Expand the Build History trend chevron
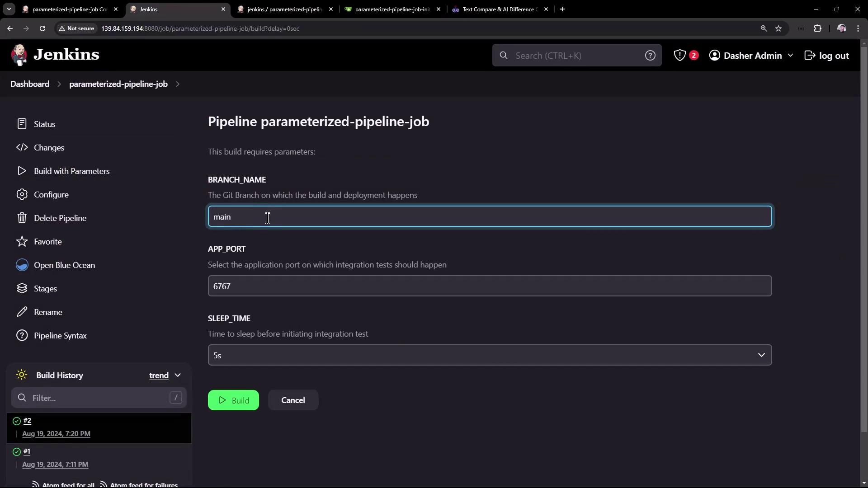 178,375
